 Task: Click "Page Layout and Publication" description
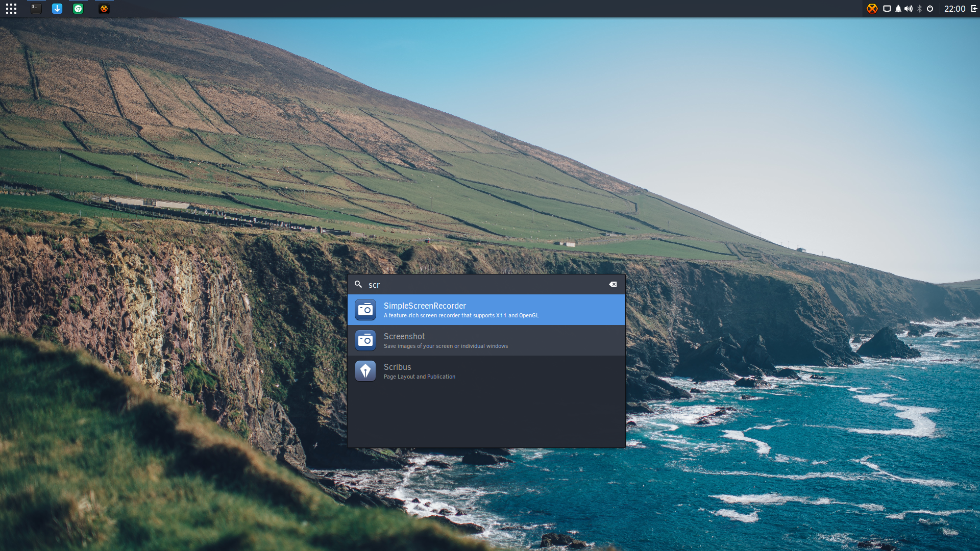(x=420, y=377)
